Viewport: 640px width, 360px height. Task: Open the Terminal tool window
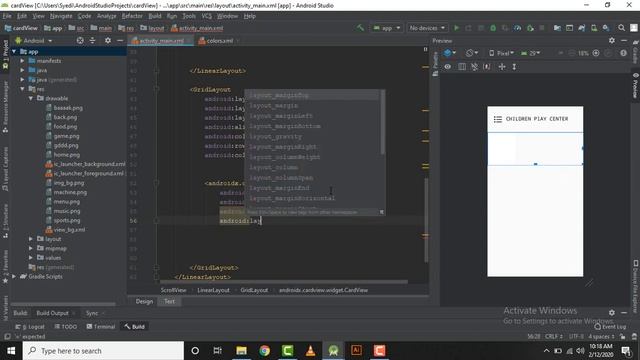(100, 327)
